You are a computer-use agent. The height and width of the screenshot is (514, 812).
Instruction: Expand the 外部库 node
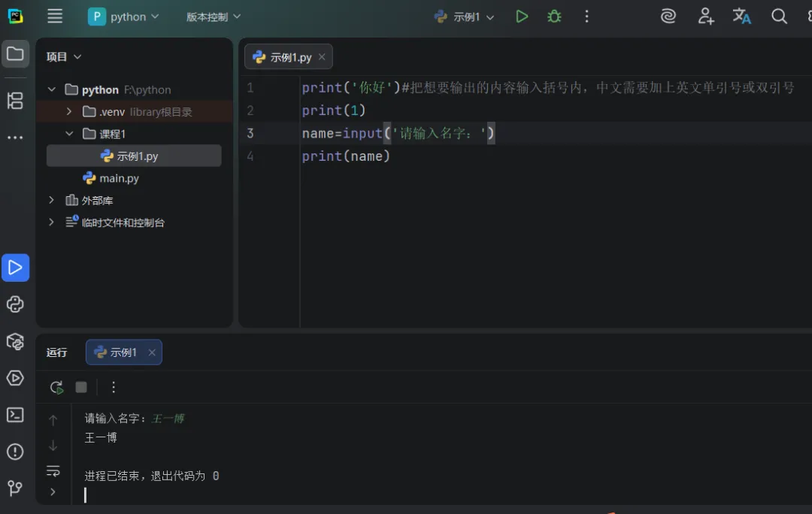(x=51, y=200)
